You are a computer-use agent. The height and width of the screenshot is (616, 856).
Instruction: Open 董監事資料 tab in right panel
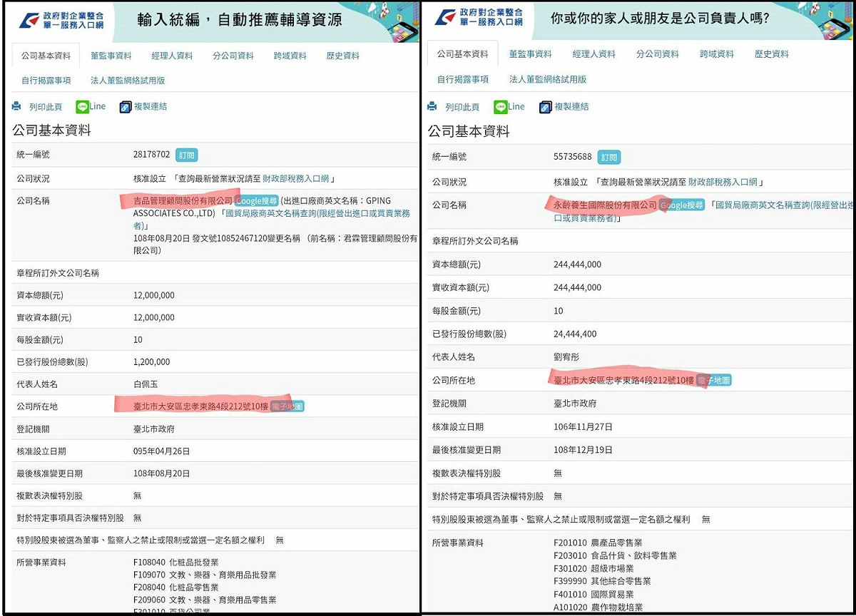530,54
